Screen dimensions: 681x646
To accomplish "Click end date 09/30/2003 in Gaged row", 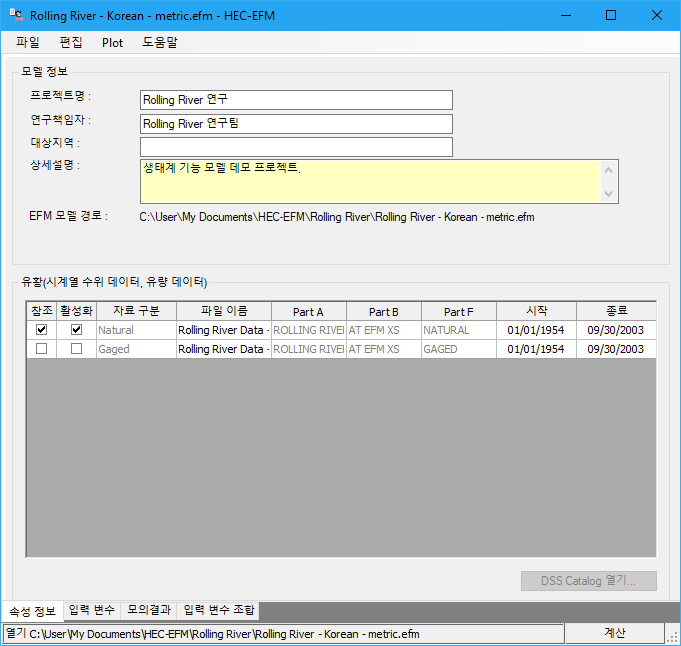I will point(616,349).
